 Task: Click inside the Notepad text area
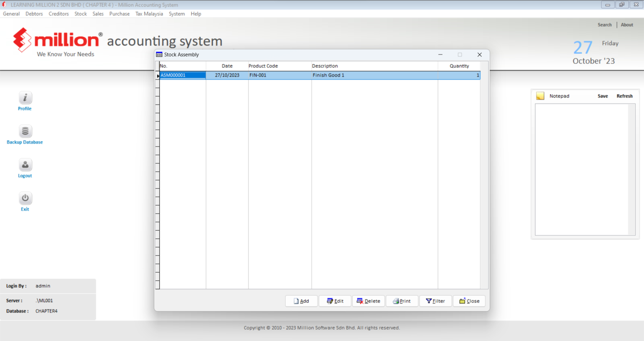pyautogui.click(x=582, y=169)
